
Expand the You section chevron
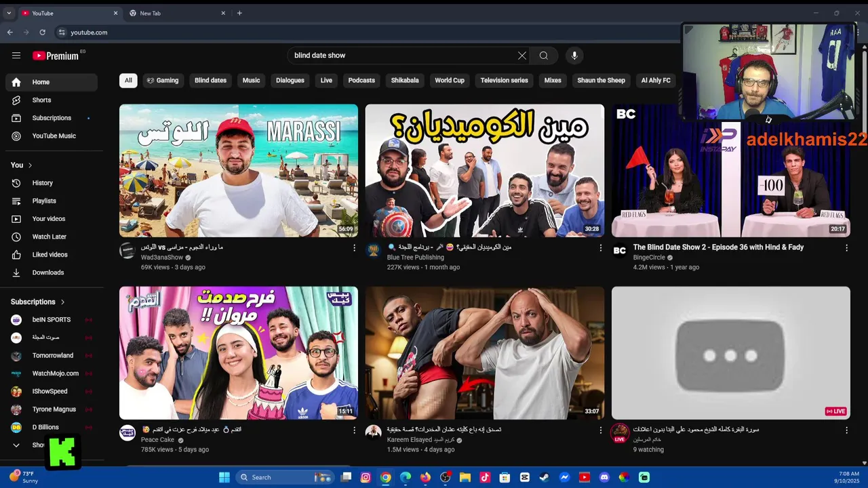click(30, 165)
